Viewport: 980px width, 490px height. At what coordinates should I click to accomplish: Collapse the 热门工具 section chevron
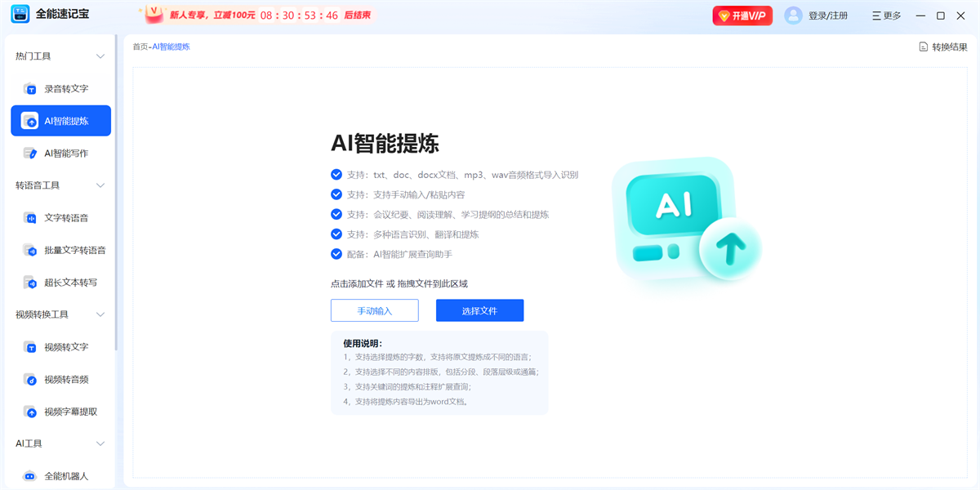(x=100, y=56)
